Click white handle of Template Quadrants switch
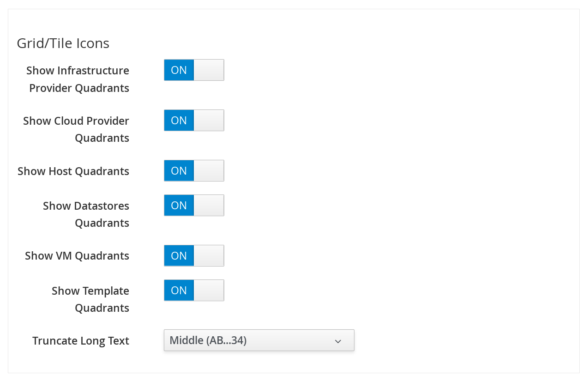 coord(209,291)
